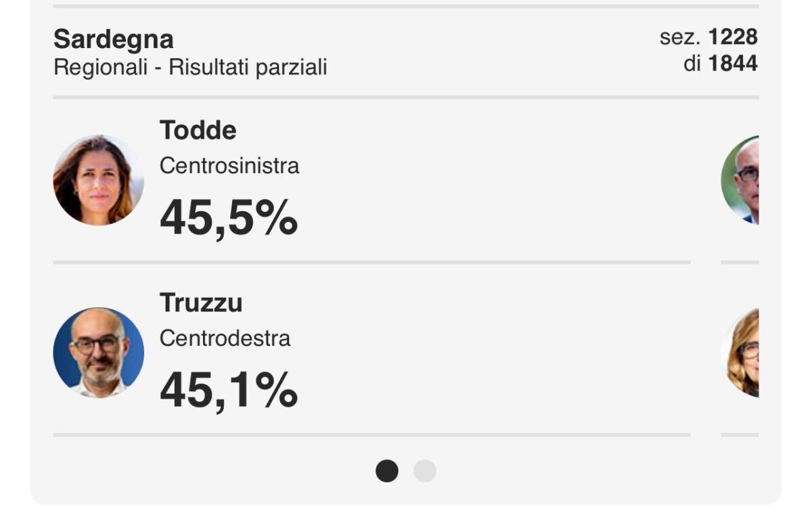
Task: Select the Centrodestra coalition label
Action: tap(225, 338)
